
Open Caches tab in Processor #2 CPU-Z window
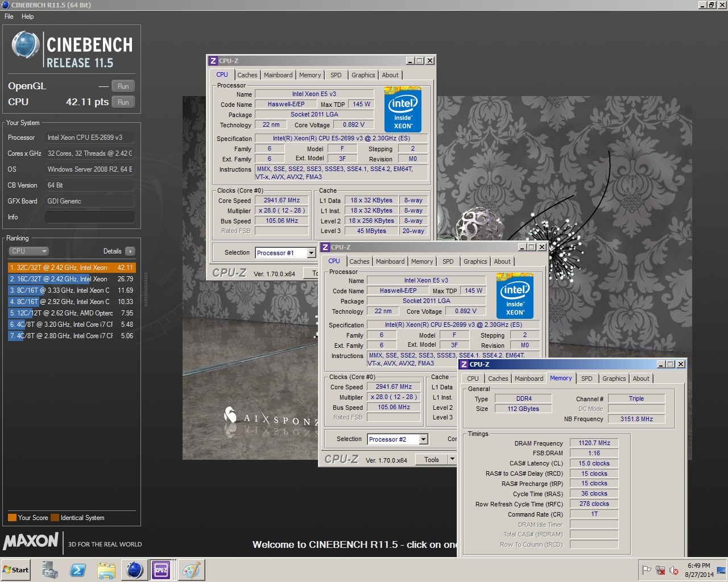tap(359, 261)
